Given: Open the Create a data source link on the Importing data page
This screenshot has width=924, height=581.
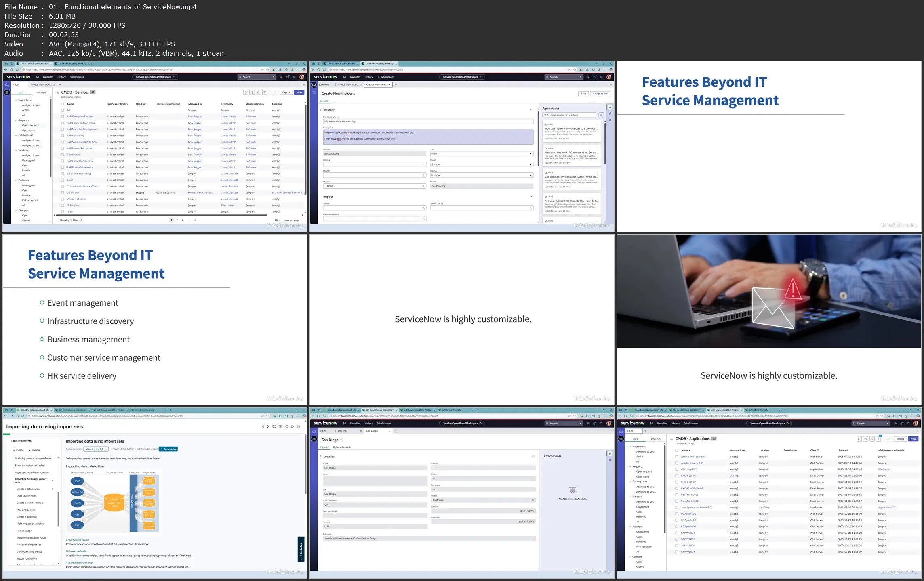Looking at the screenshot, I should pyautogui.click(x=77, y=540).
